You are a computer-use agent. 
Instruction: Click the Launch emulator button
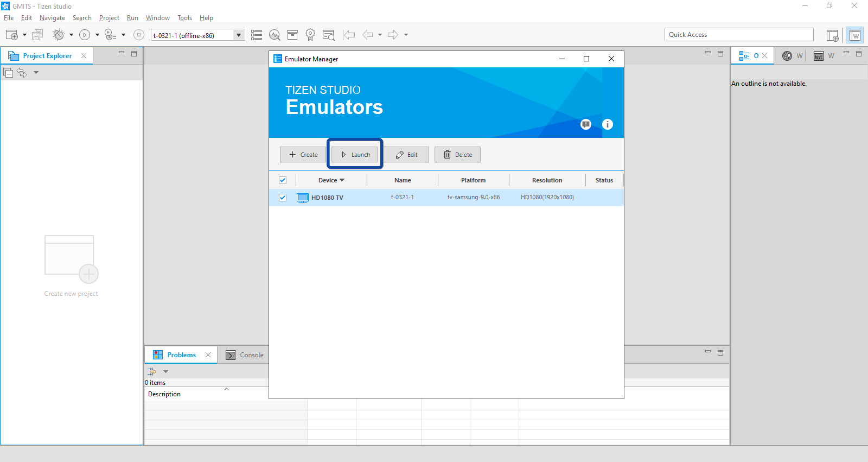pyautogui.click(x=355, y=155)
